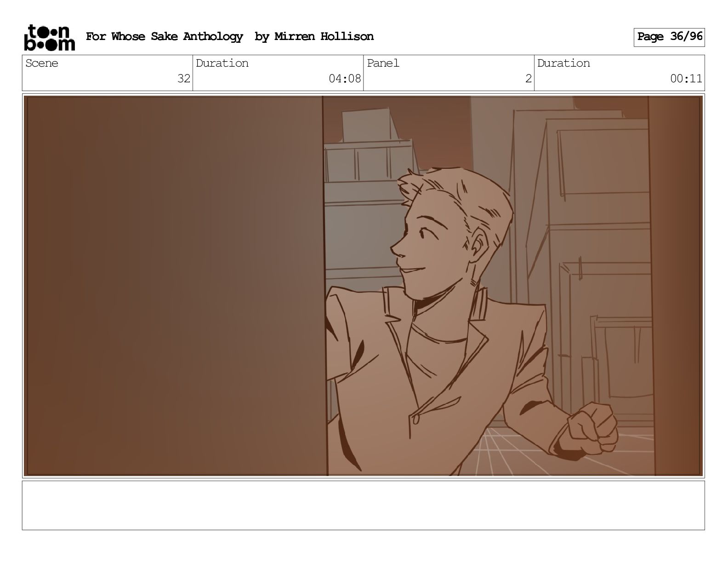Select the title 'For Whose Sake Anthology'
This screenshot has height=563, width=728.
pyautogui.click(x=164, y=37)
